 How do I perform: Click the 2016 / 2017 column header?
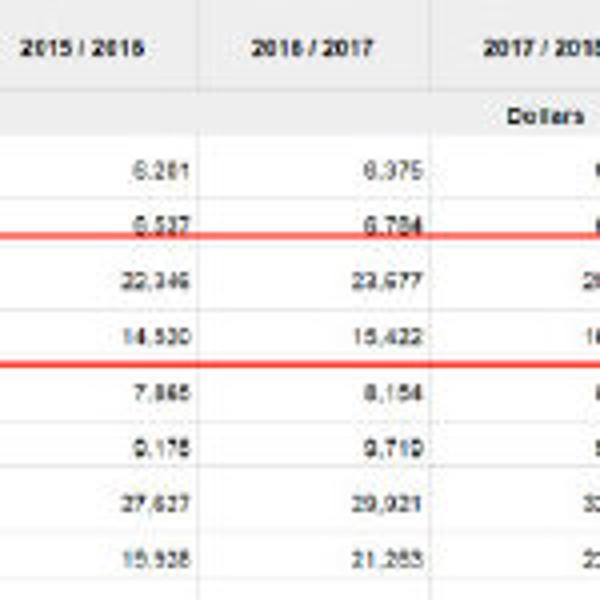tap(312, 48)
